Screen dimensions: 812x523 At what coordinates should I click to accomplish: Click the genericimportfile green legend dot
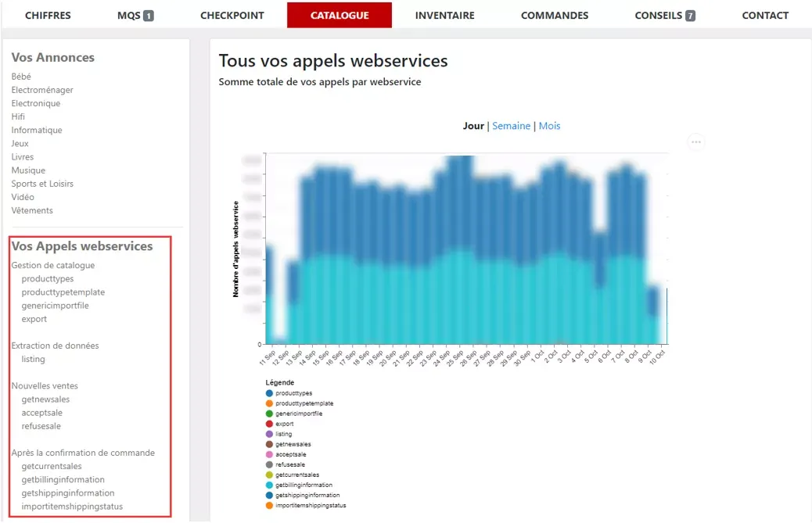(269, 414)
